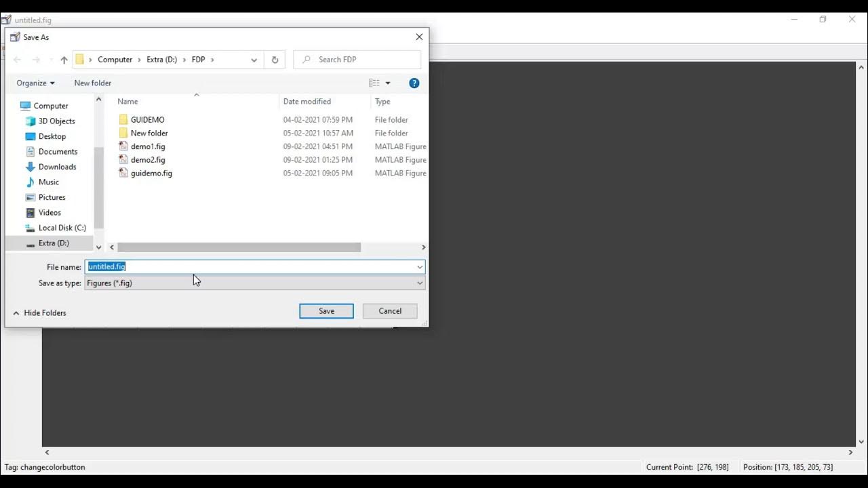868x488 pixels.
Task: Click the Position status value
Action: tap(788, 467)
